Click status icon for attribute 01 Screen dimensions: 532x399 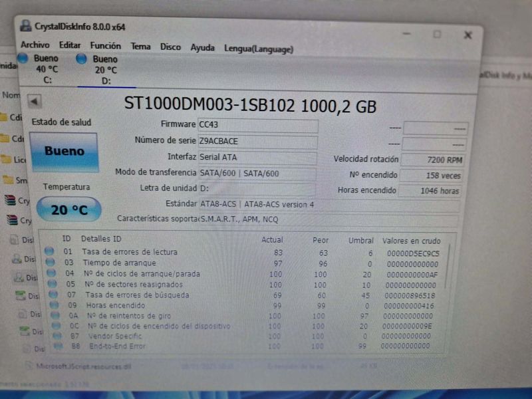(x=49, y=251)
